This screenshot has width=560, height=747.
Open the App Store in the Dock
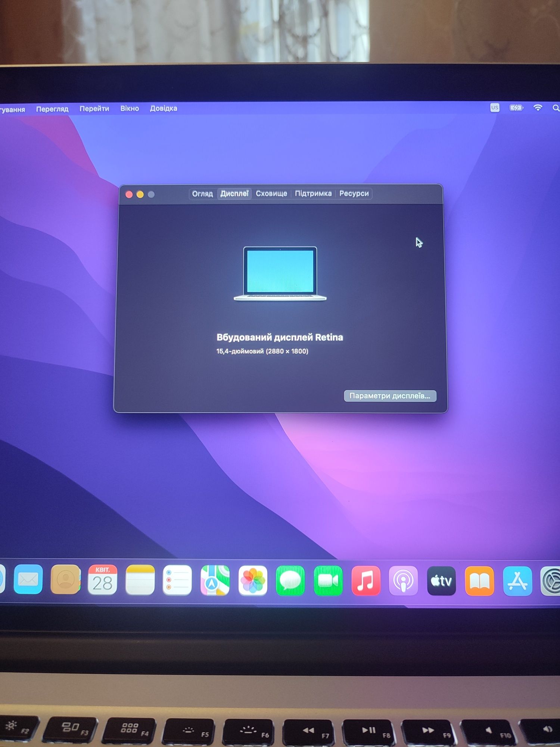[517, 581]
